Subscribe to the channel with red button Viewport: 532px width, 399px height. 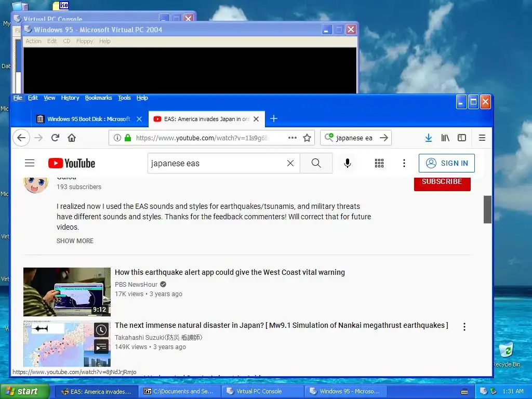(442, 183)
